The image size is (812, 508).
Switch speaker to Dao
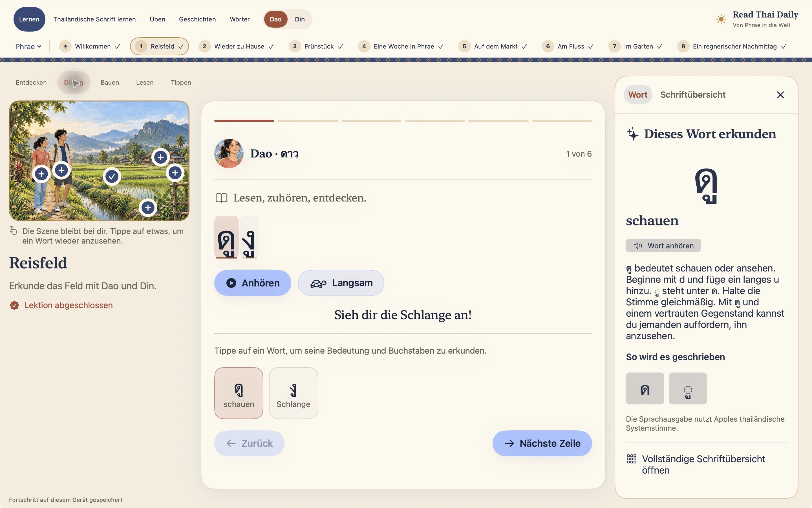(275, 19)
